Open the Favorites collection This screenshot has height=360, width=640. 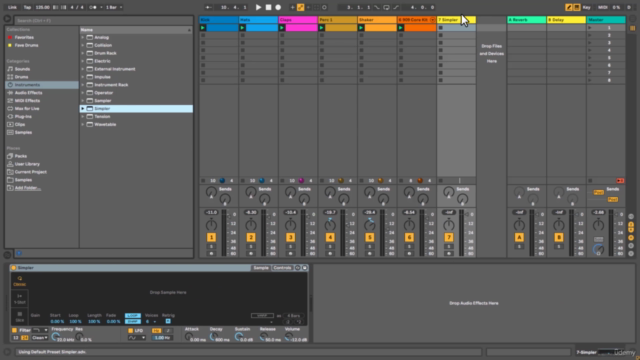[24, 37]
